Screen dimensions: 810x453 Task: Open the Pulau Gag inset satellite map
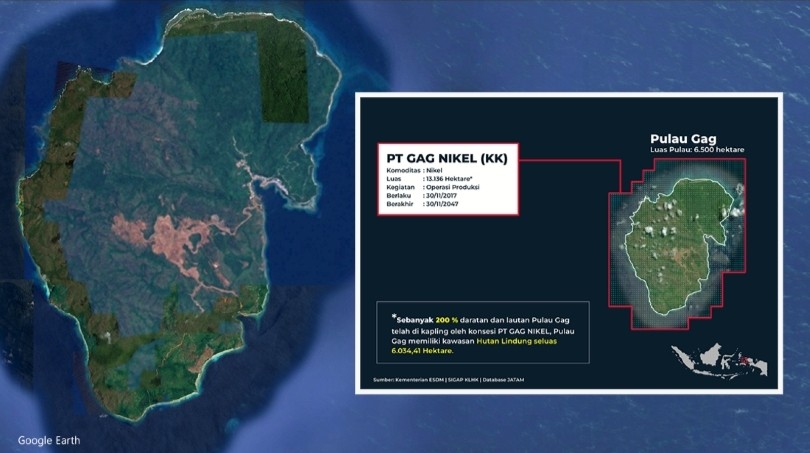(x=677, y=244)
